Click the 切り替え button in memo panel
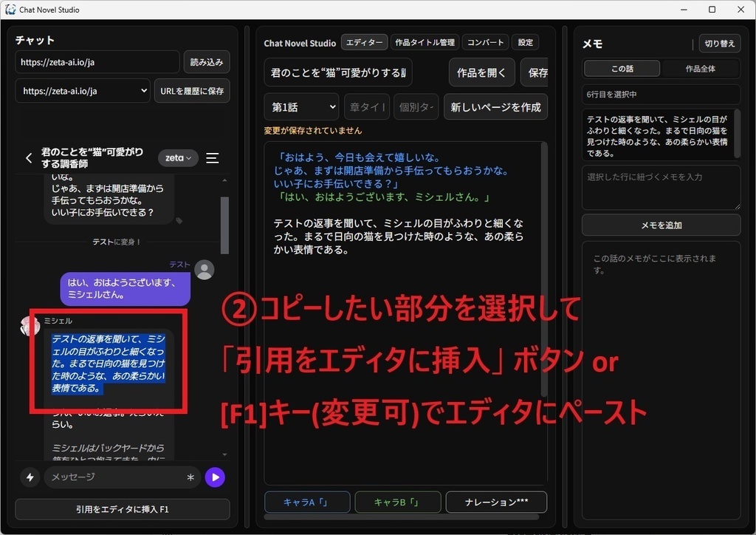Viewport: 756px width, 535px height. [x=719, y=44]
